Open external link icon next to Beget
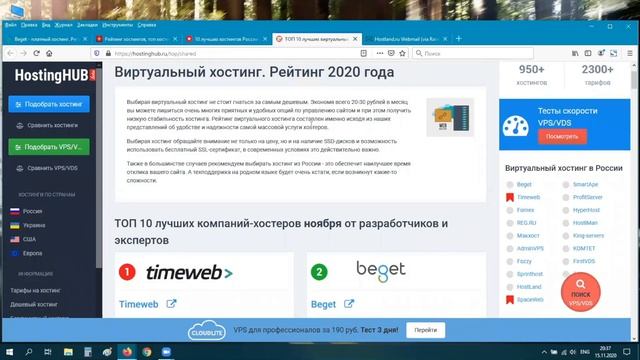Image resolution: width=640 pixels, height=360 pixels. coord(349,304)
